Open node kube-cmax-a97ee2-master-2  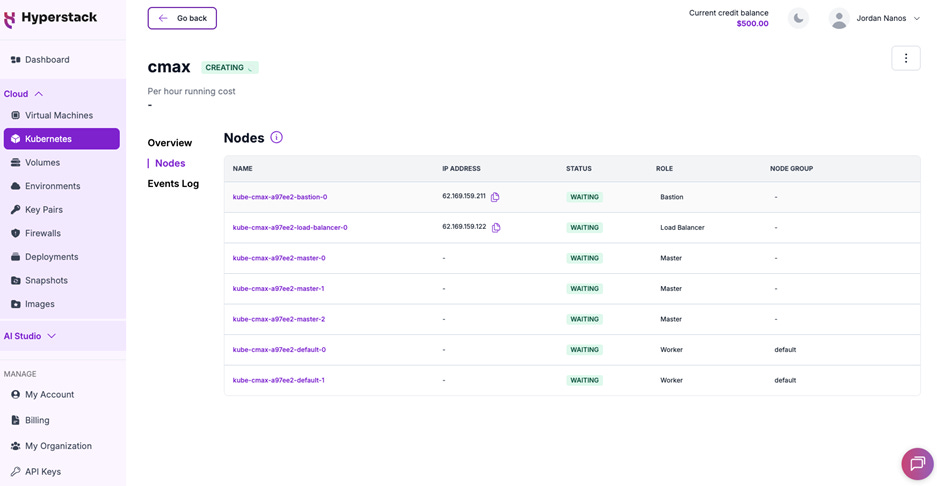279,319
